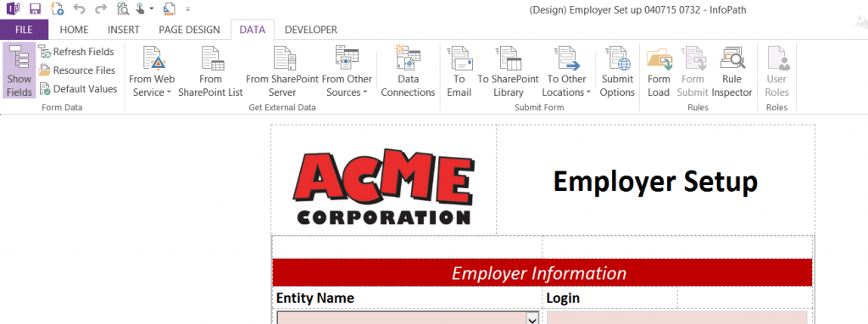The height and width of the screenshot is (324, 868).
Task: Click the Quick Publish icon
Action: click(x=57, y=8)
